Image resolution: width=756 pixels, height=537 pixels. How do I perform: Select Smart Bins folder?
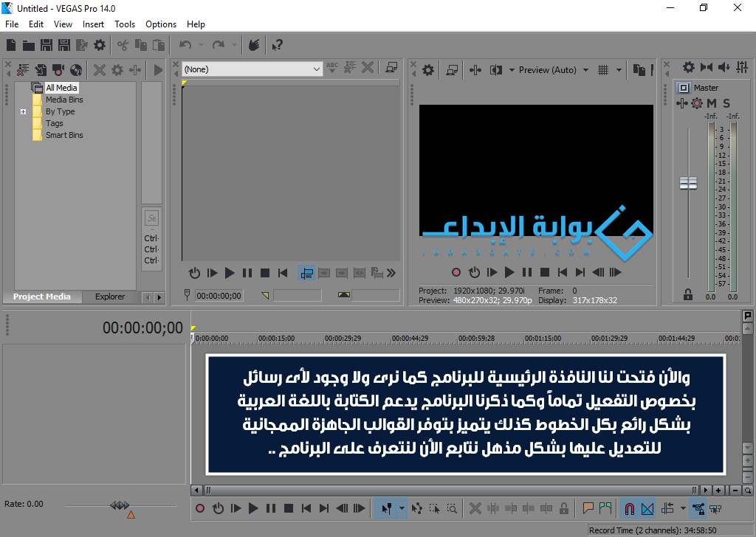point(64,135)
